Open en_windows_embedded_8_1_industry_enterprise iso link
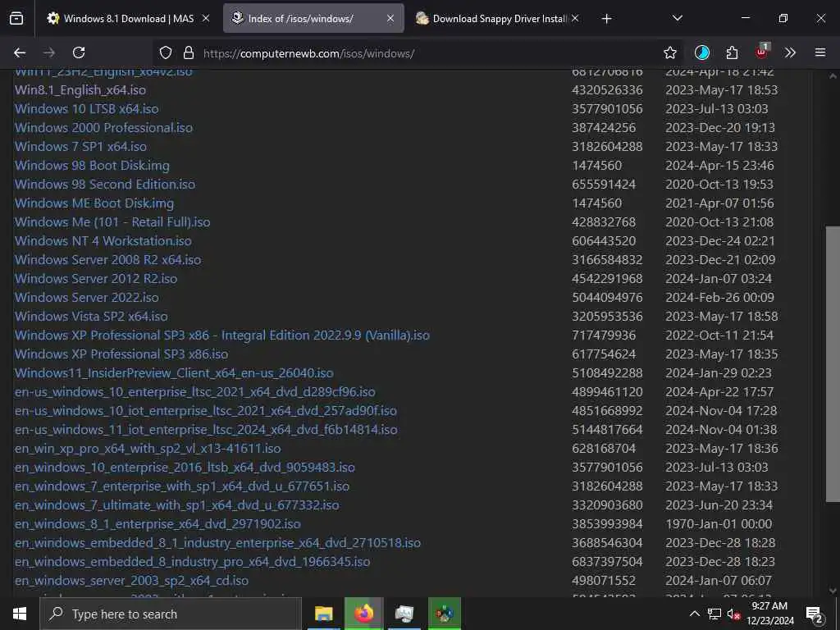 coord(217,543)
